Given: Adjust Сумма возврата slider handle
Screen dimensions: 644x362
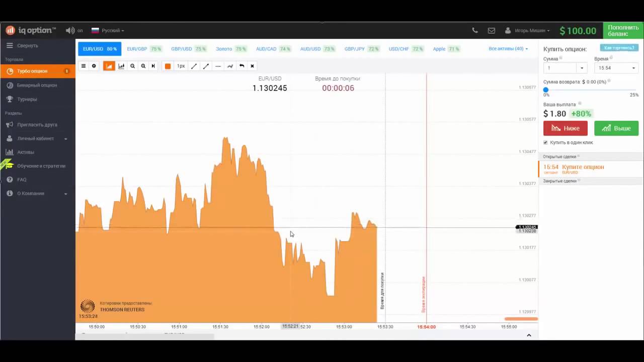Looking at the screenshot, I should click(x=546, y=89).
